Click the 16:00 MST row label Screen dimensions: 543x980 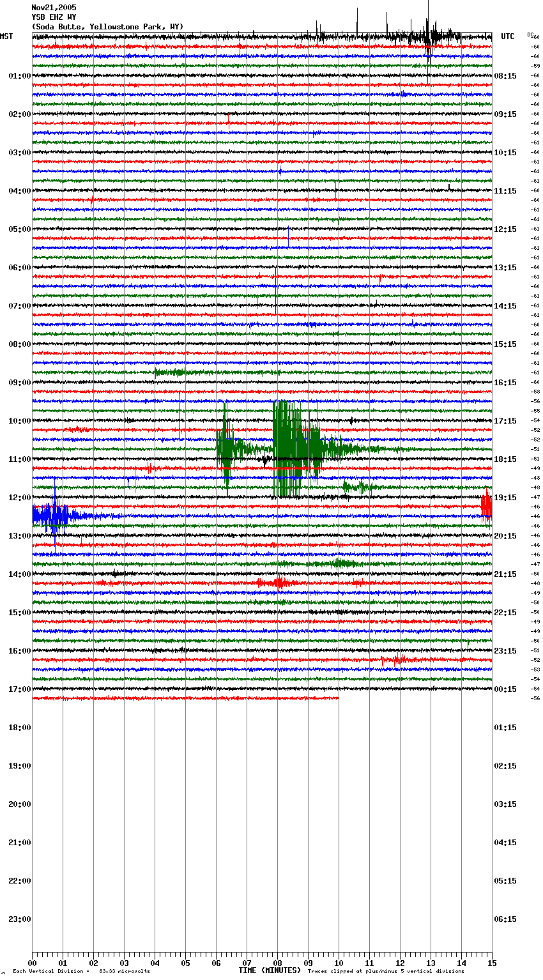(x=20, y=651)
